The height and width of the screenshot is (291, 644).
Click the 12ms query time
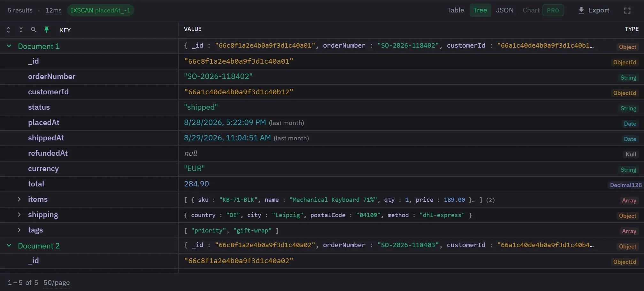(x=53, y=10)
